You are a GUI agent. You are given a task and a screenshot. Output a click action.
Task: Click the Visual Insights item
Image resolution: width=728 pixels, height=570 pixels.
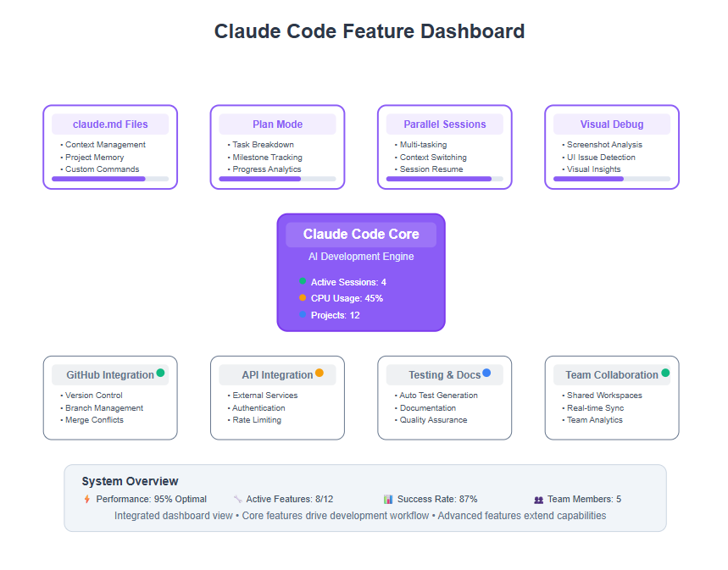[x=593, y=169]
